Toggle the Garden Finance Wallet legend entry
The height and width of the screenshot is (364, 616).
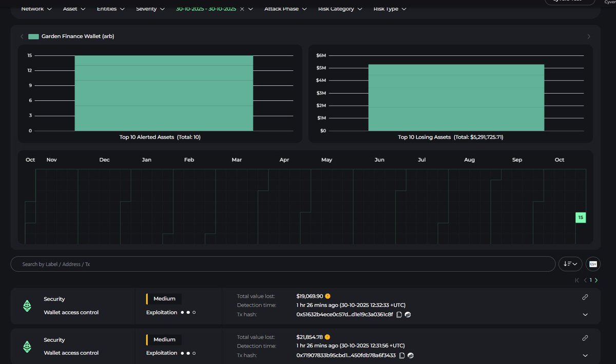coord(66,36)
